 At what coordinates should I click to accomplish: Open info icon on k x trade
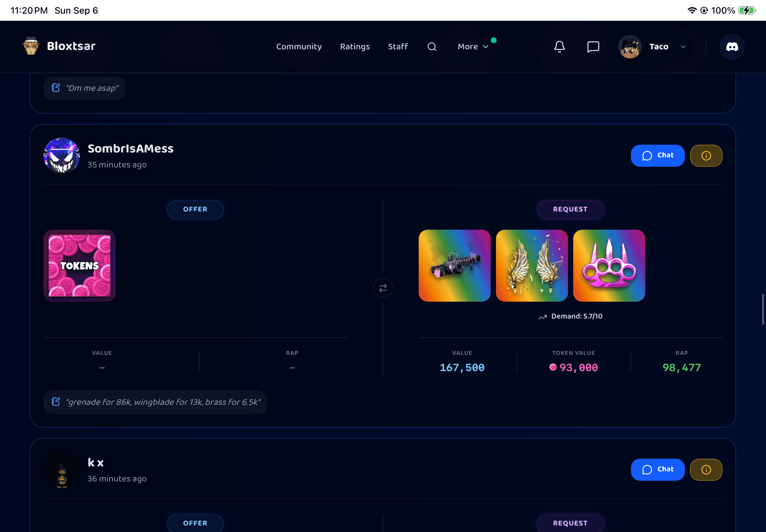pyautogui.click(x=706, y=469)
